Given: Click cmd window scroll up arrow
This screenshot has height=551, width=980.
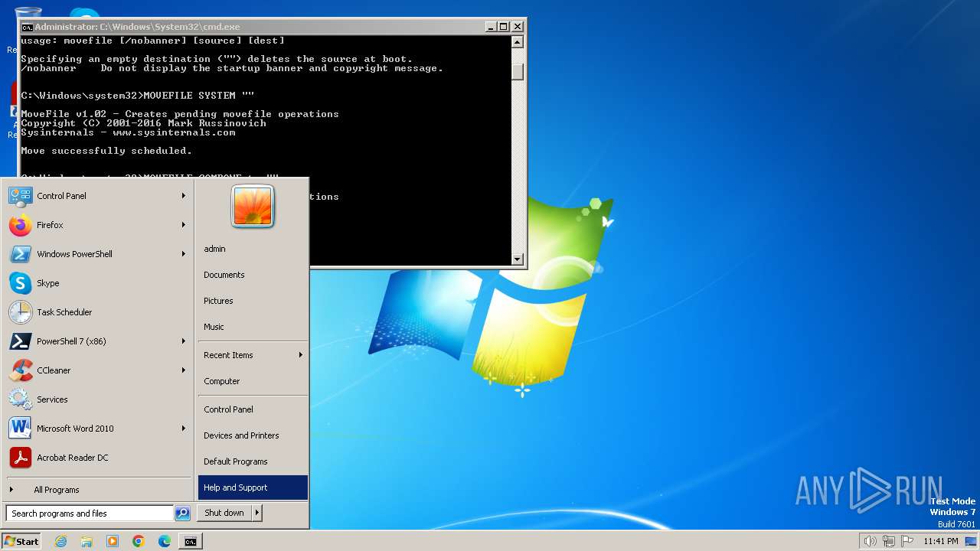Looking at the screenshot, I should click(x=518, y=42).
